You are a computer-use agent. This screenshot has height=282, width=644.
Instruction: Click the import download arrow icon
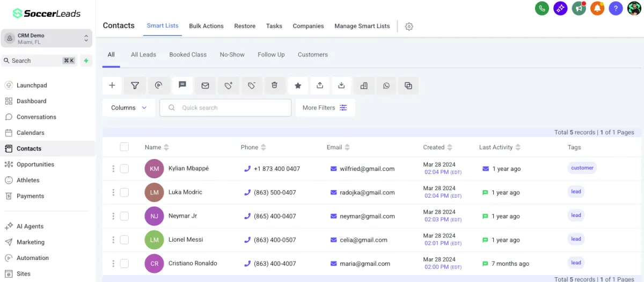coord(341,85)
